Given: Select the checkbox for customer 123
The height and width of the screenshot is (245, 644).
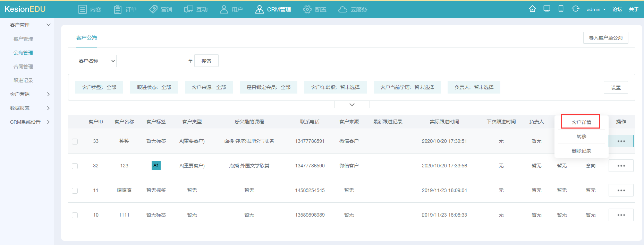Looking at the screenshot, I should [x=75, y=166].
